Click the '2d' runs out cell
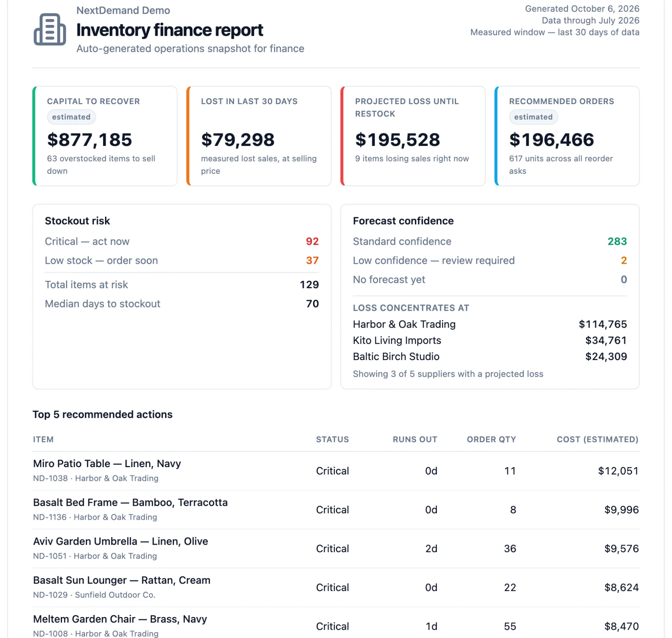Viewport: 672px width, 638px height. 431,548
